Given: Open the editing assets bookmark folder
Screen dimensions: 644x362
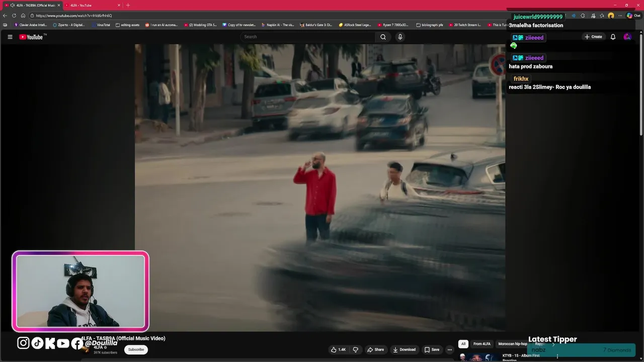Looking at the screenshot, I should 127,25.
